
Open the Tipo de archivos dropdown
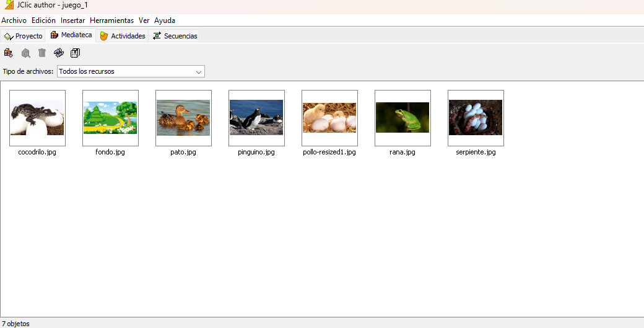point(131,71)
